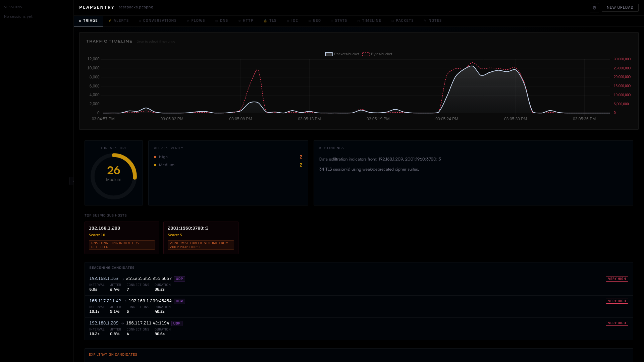Expand beaconing candidate 192.168.1.163 row
Image resolution: width=644 pixels, height=362 pixels.
tap(359, 284)
